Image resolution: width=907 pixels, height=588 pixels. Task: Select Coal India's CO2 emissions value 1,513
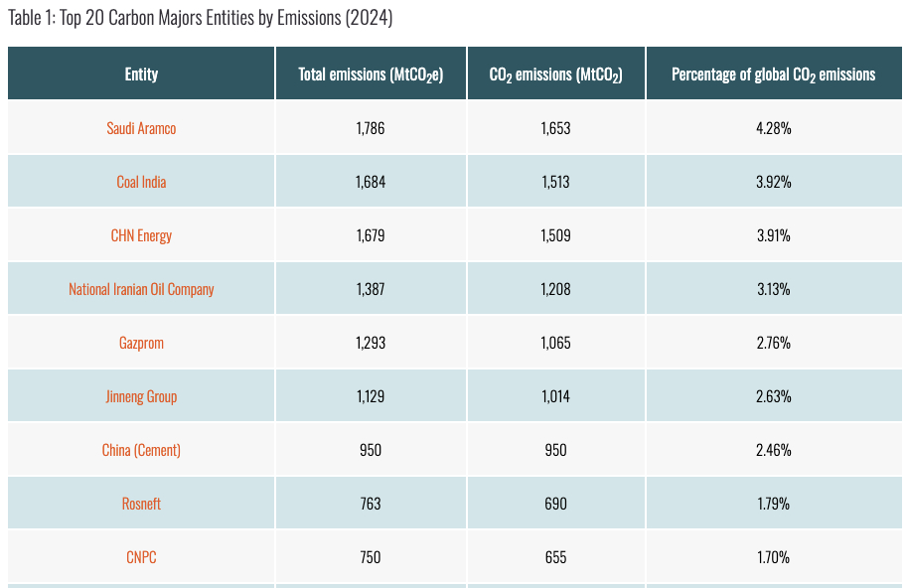click(x=555, y=182)
